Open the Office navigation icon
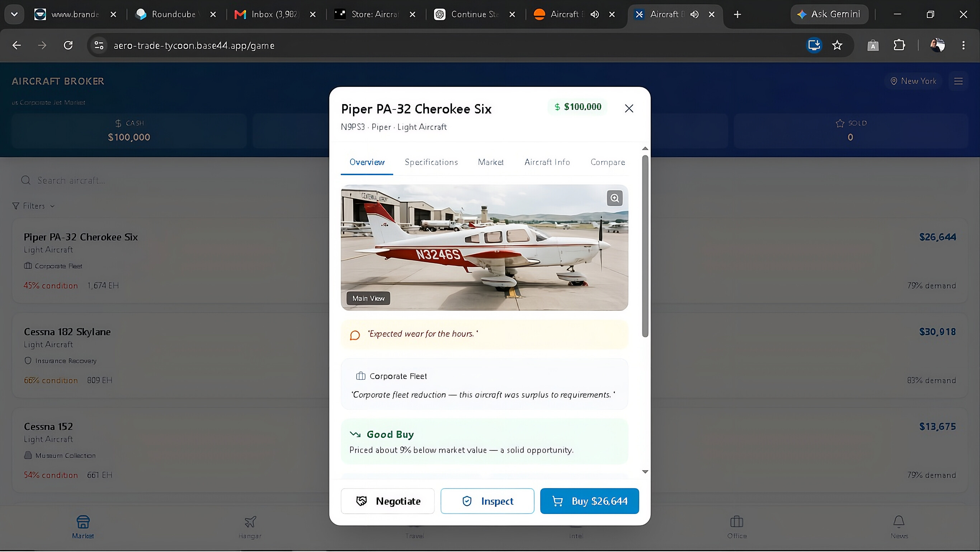 pos(737,527)
